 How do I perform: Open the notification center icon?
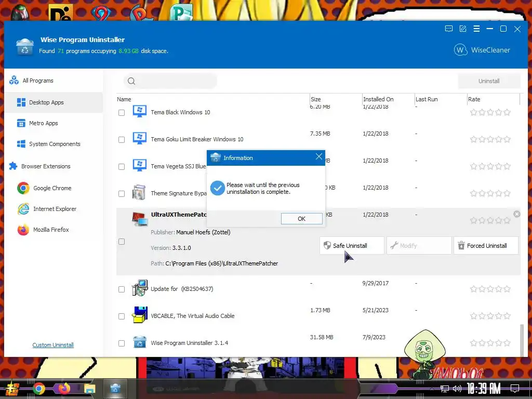pyautogui.click(x=515, y=388)
